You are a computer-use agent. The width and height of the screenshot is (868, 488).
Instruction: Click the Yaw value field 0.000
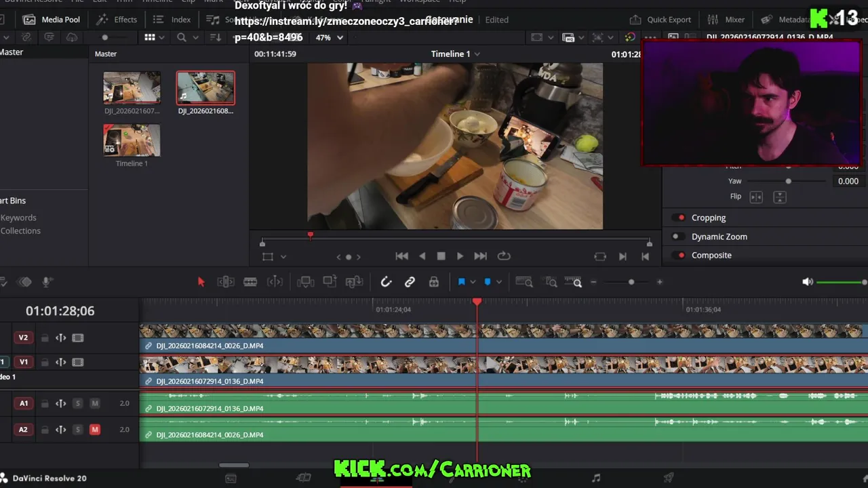(x=848, y=181)
